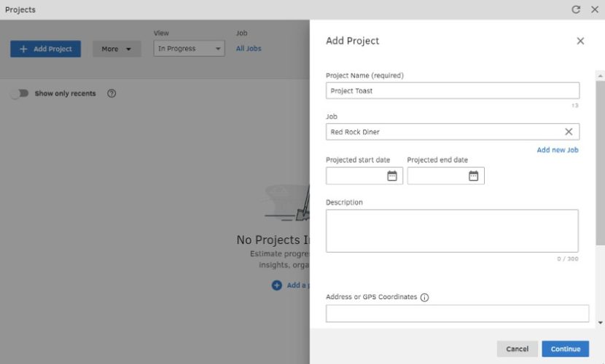Open the Projected start date calendar
605x364 pixels.
pyautogui.click(x=392, y=176)
